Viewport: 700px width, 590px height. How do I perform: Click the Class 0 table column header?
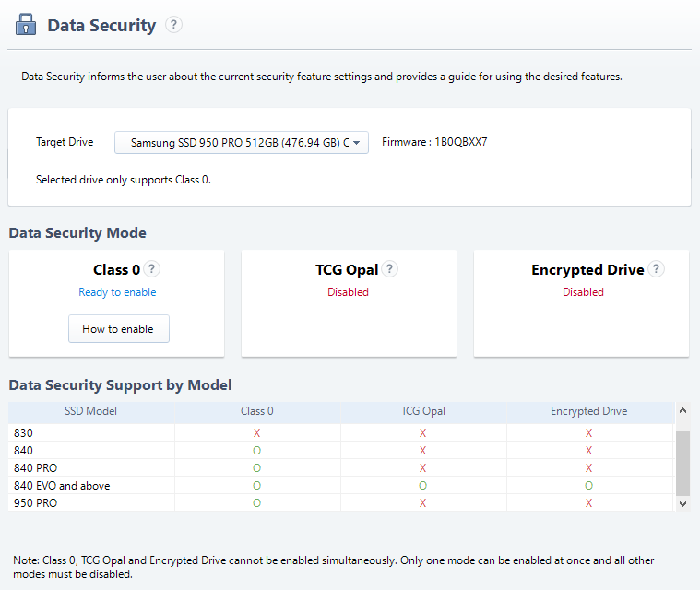[257, 411]
